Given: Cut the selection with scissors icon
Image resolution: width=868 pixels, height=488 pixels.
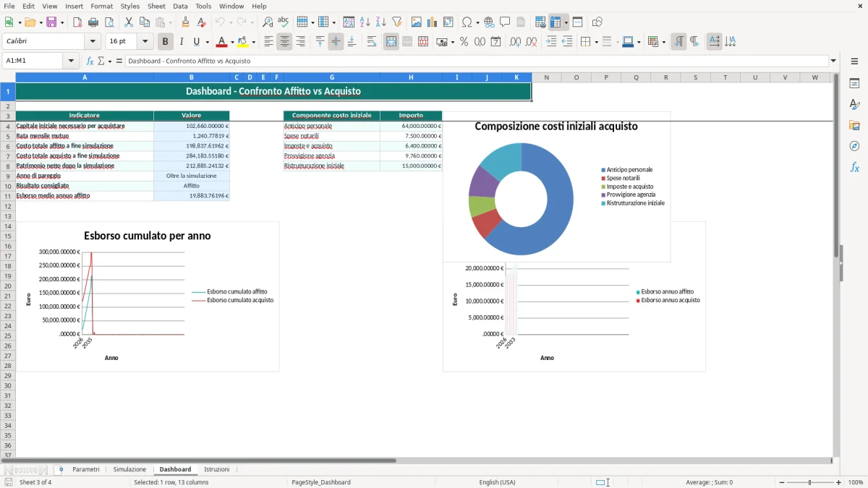Looking at the screenshot, I should pos(129,22).
